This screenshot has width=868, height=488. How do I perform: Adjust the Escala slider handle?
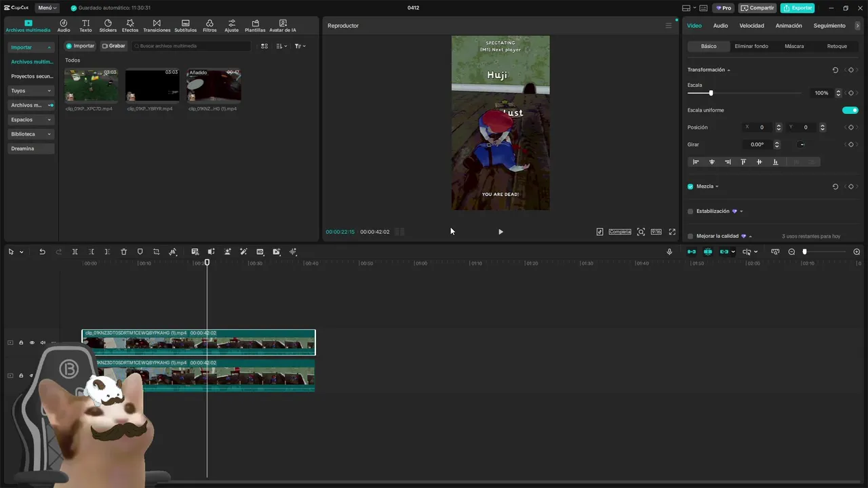click(711, 93)
